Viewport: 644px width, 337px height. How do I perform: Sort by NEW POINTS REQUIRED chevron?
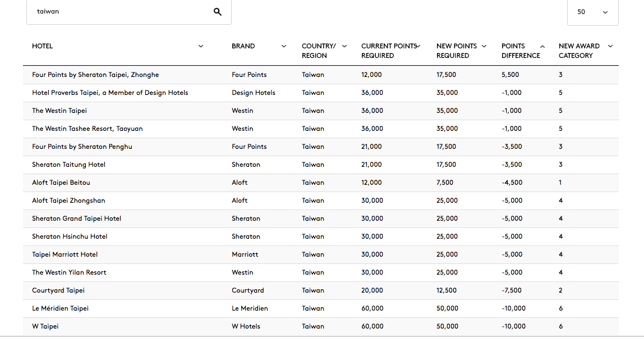[484, 46]
